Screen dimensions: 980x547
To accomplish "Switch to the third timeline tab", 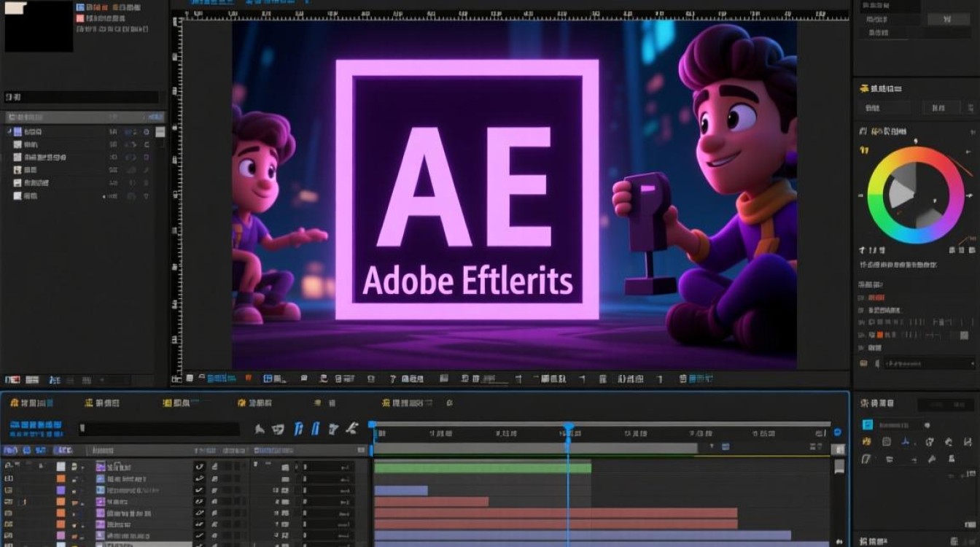I will coord(176,403).
